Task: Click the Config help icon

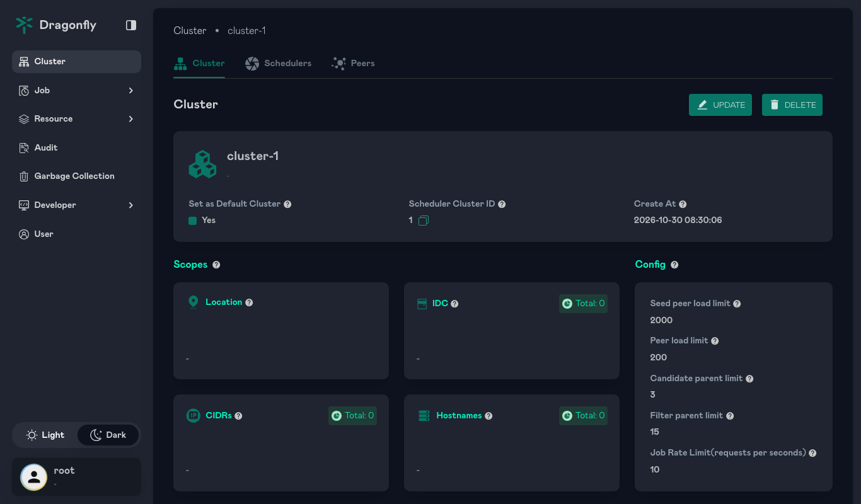Action: click(674, 265)
